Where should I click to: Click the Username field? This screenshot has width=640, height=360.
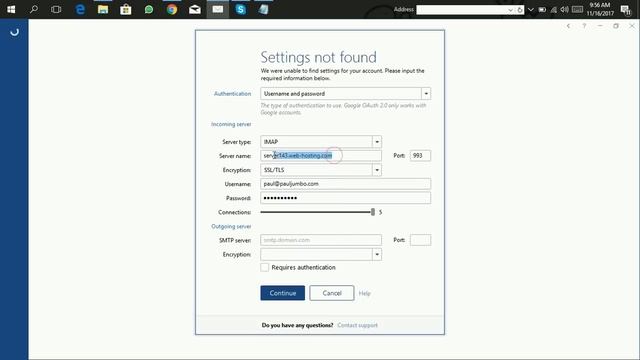coord(345,184)
